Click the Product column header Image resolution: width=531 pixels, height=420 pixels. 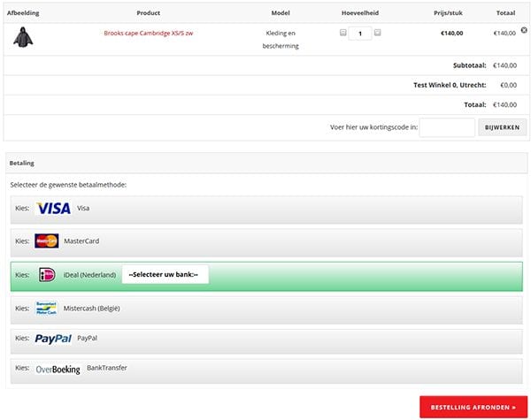pyautogui.click(x=149, y=13)
